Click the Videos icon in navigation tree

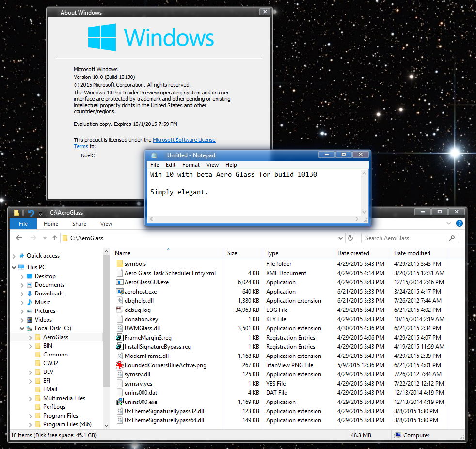pyautogui.click(x=30, y=320)
